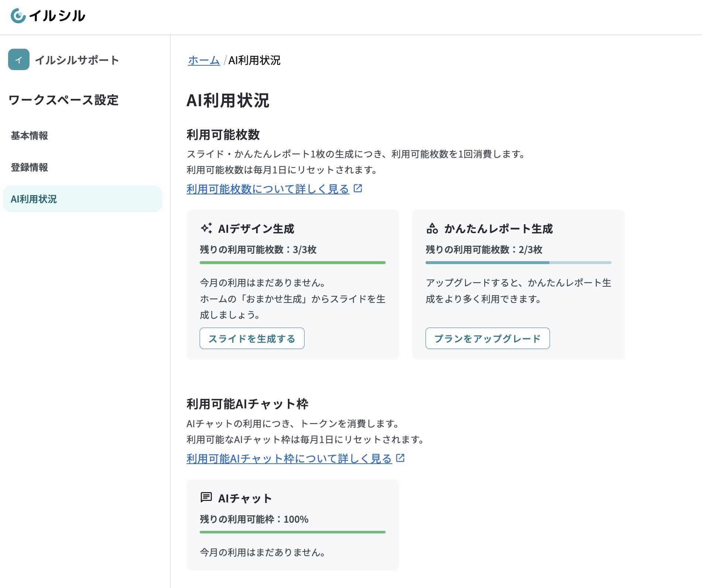Viewport: 702px width, 588px height.
Task: Click the 利用可能枚数 section heading
Action: pyautogui.click(x=223, y=135)
